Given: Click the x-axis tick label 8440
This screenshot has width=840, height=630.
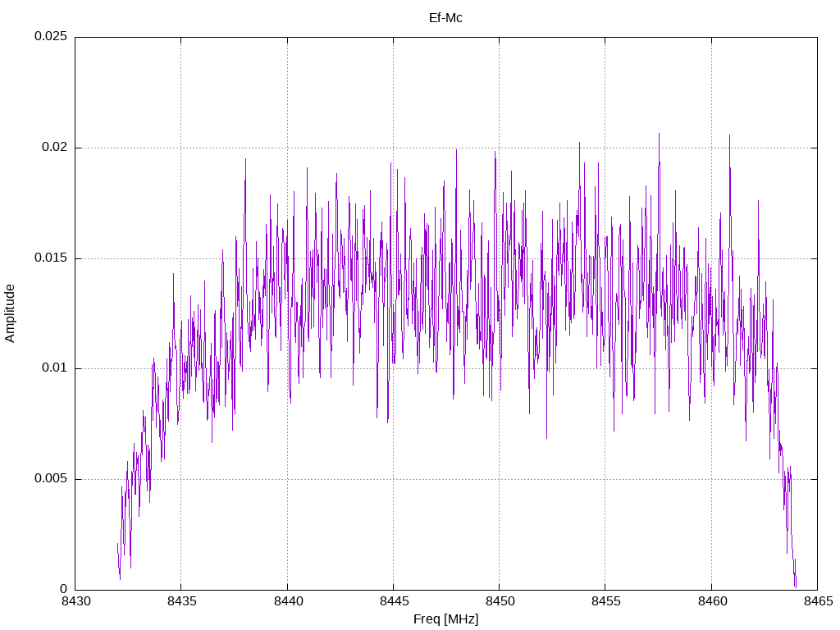Looking at the screenshot, I should (x=288, y=601).
